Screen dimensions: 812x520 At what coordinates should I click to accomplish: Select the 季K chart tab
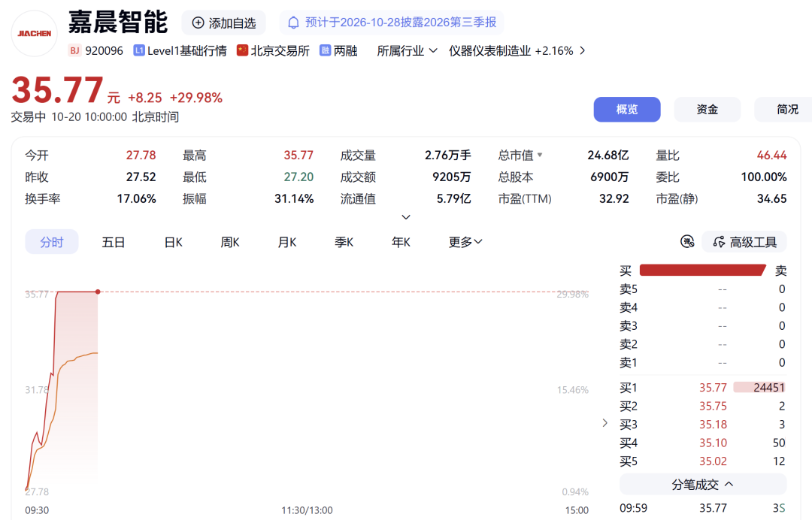pyautogui.click(x=344, y=242)
